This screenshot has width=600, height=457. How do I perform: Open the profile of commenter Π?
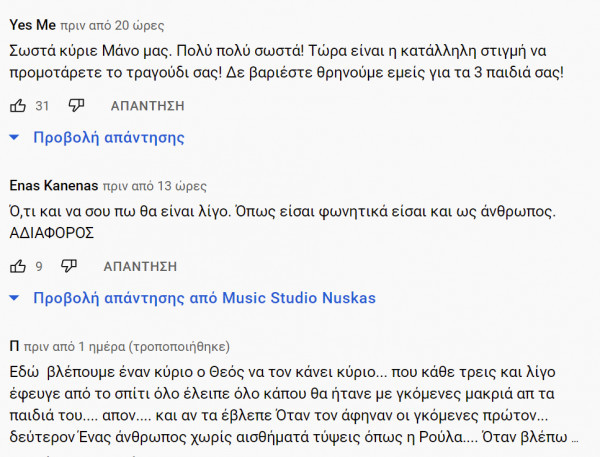pos(14,346)
